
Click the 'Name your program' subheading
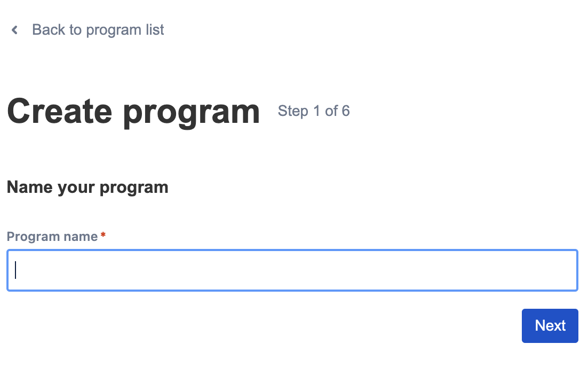click(x=88, y=187)
